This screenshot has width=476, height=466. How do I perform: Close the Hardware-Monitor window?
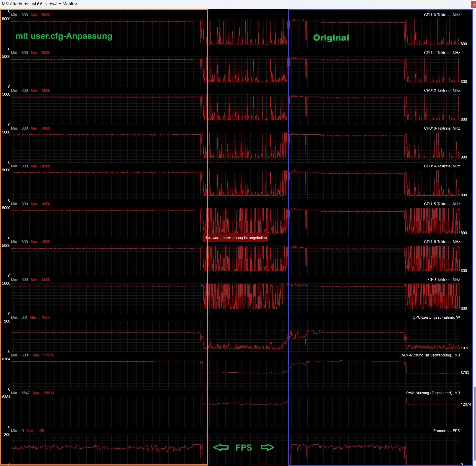[x=474, y=4]
